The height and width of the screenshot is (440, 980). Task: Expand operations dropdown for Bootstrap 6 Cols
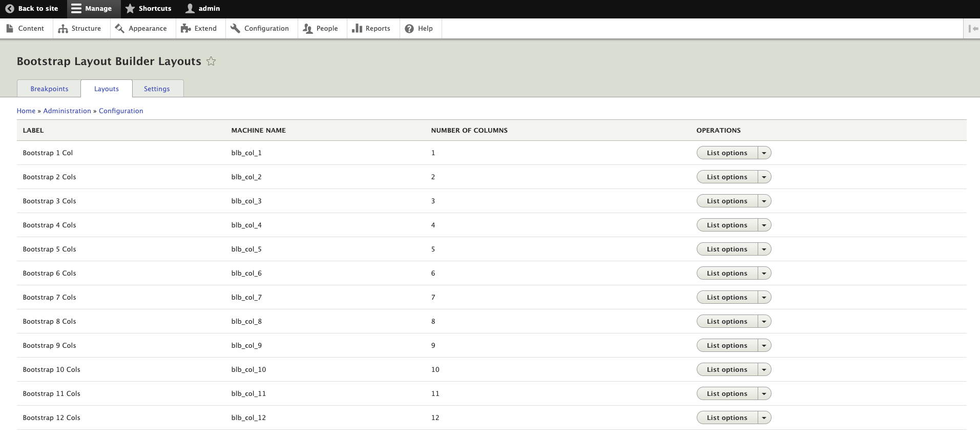[x=764, y=274]
